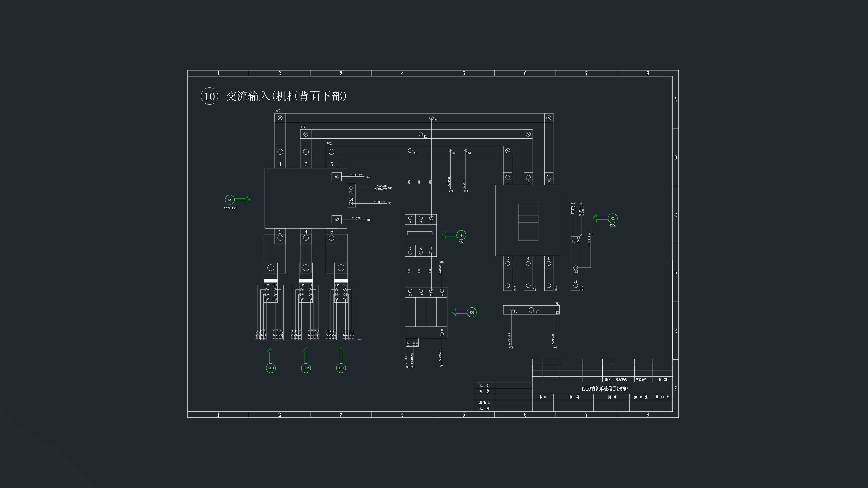Click the wire label U1-J52-2

358,218
